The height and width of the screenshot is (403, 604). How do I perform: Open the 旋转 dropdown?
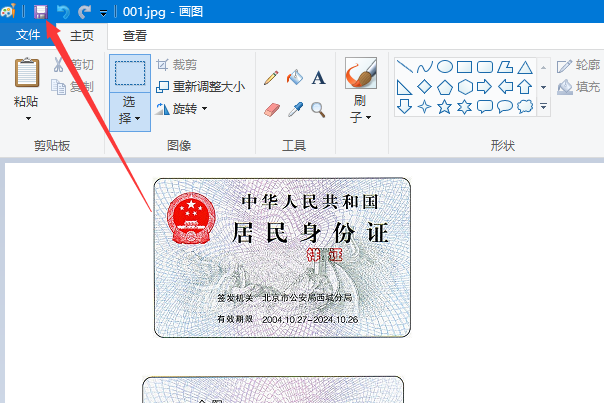coord(181,109)
